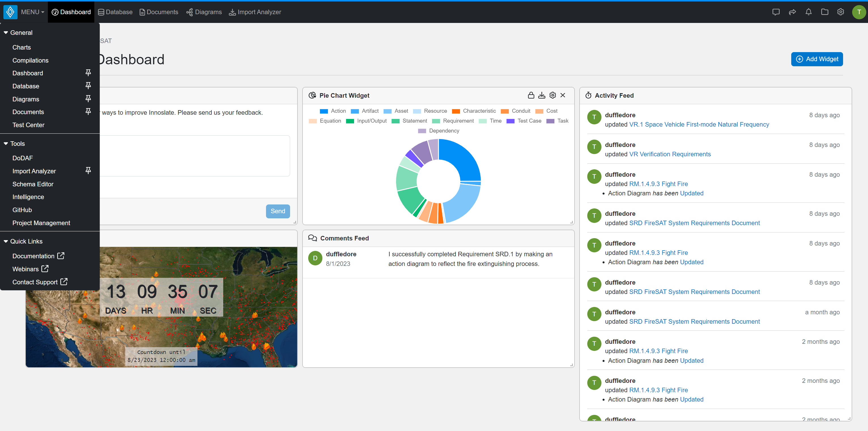868x431 pixels.
Task: Open the Import Analyzer from the top bar
Action: (255, 12)
